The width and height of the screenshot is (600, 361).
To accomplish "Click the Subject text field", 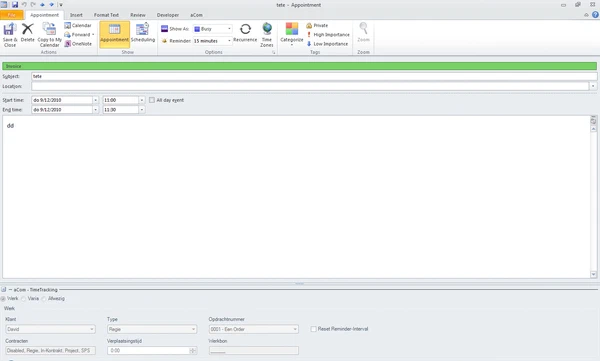I will (x=314, y=76).
